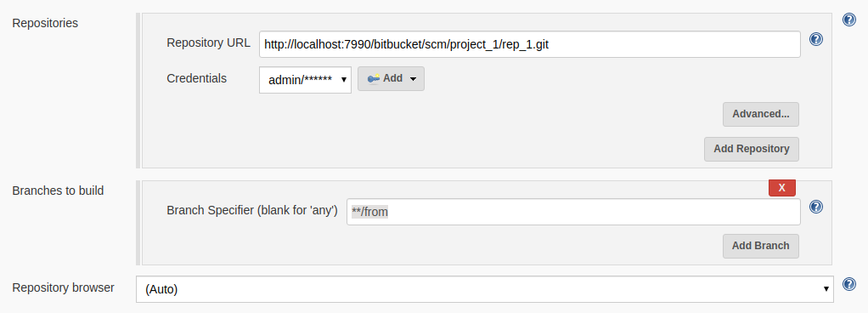The height and width of the screenshot is (313, 868).
Task: Click the Branches to build label
Action: click(x=58, y=191)
